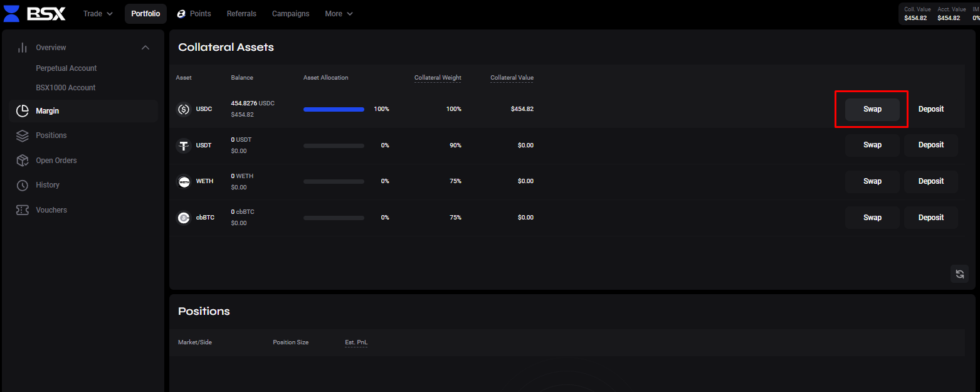This screenshot has height=392, width=980.
Task: Click the BSX logo icon
Action: 11,13
